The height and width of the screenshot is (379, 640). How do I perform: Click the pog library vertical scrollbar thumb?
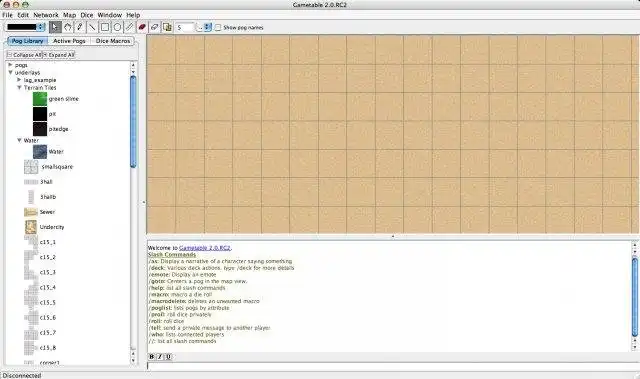133,122
